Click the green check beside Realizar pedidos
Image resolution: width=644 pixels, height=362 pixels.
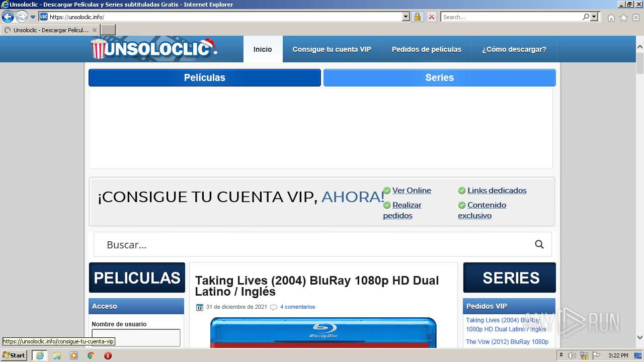pyautogui.click(x=387, y=205)
